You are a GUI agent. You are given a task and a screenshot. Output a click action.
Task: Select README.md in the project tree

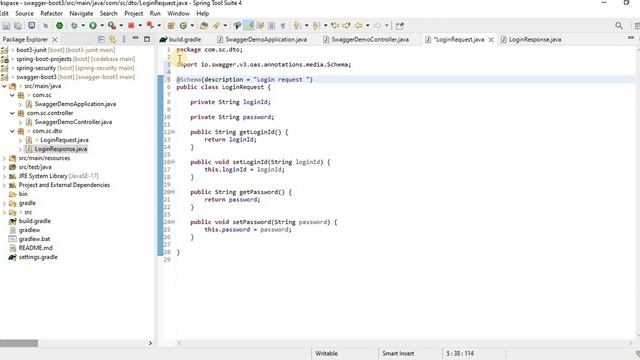coord(36,248)
